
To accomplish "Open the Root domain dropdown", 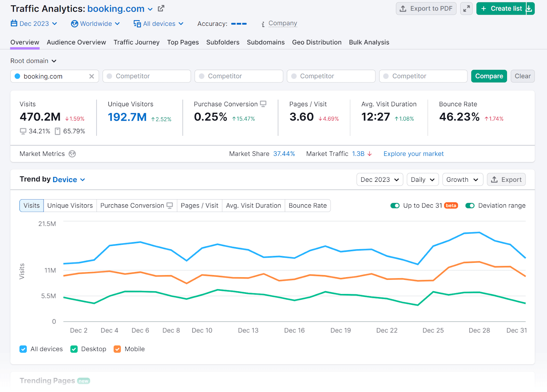I will coord(34,61).
